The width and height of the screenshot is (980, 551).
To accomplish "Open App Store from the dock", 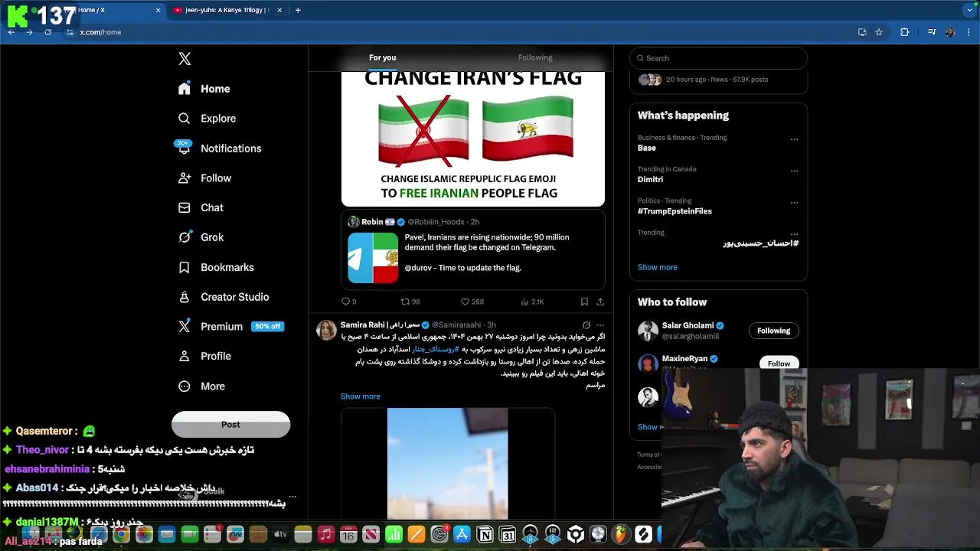I will point(462,534).
